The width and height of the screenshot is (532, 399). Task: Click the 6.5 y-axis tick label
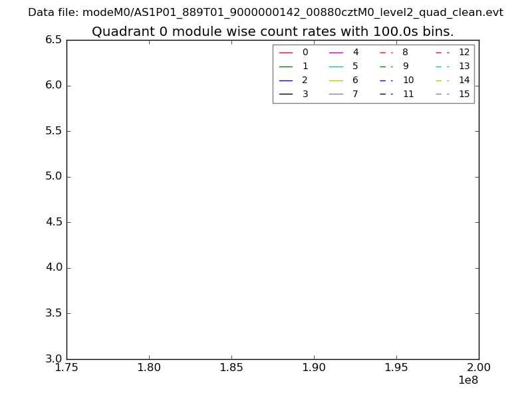point(53,40)
